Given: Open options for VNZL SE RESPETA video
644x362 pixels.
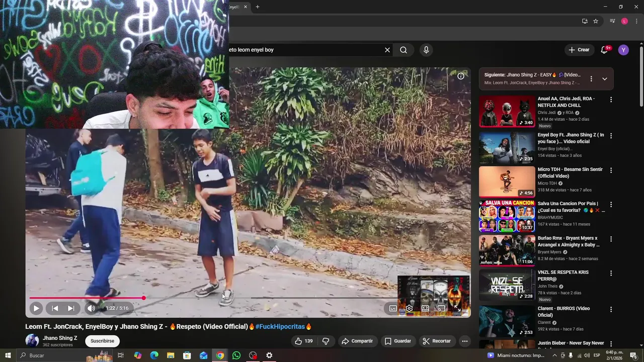Looking at the screenshot, I should 611,274.
